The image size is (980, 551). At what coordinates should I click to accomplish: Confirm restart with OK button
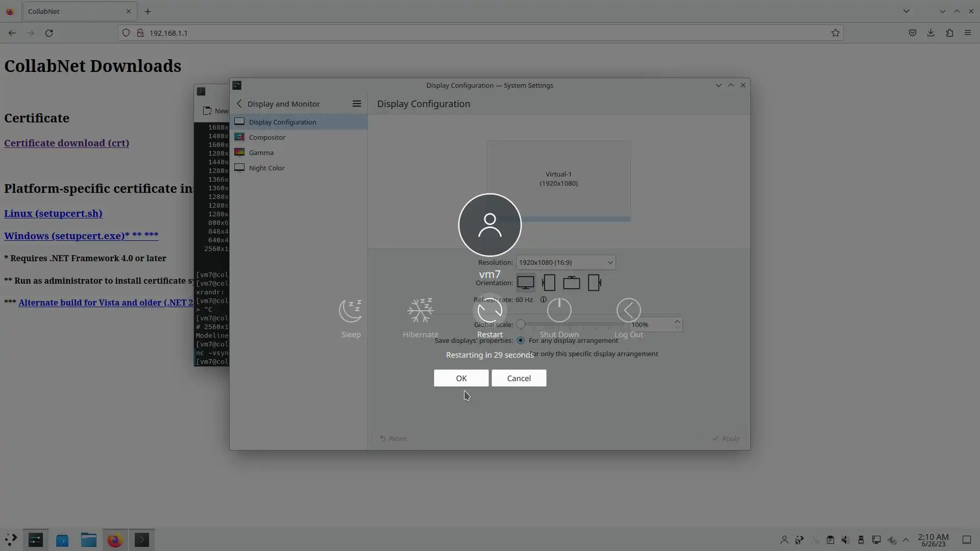click(x=461, y=378)
